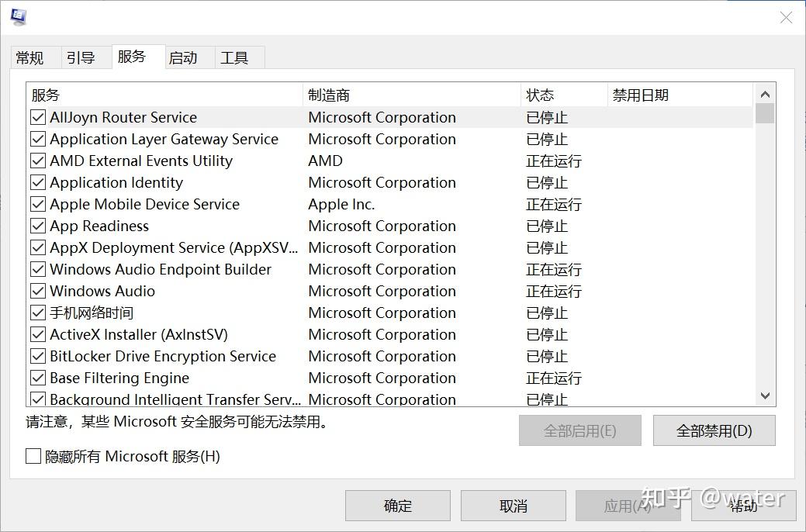Toggle the AMD External Events Utility checkbox
This screenshot has width=806, height=532.
[x=36, y=161]
